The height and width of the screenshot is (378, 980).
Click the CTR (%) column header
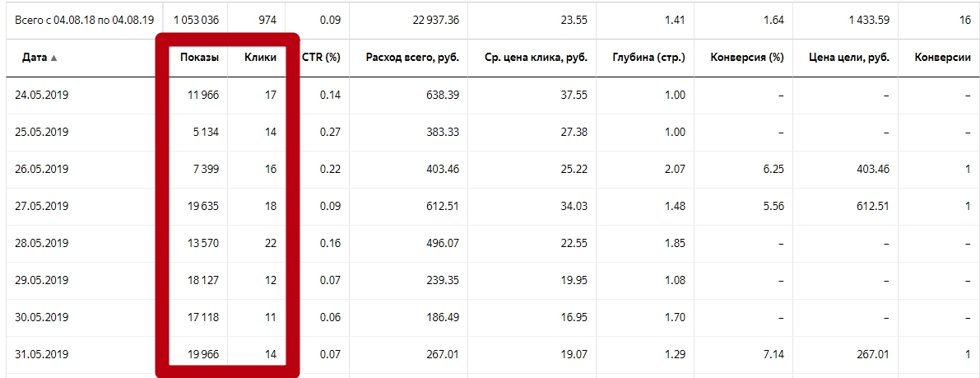pos(321,58)
